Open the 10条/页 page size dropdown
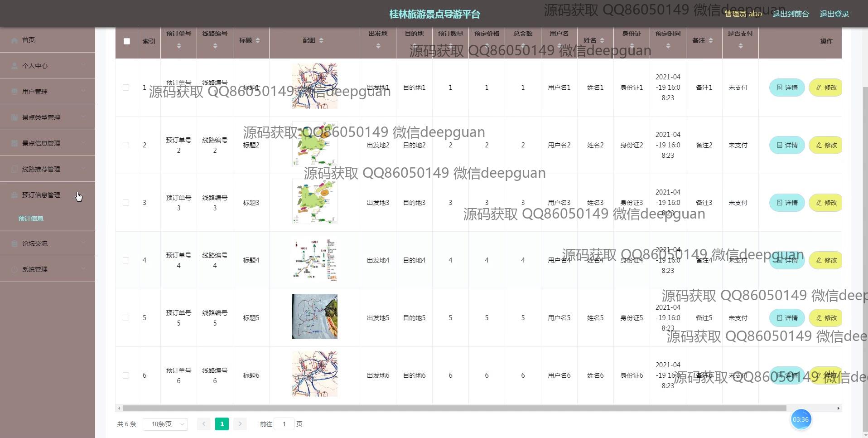The width and height of the screenshot is (868, 438). (165, 424)
